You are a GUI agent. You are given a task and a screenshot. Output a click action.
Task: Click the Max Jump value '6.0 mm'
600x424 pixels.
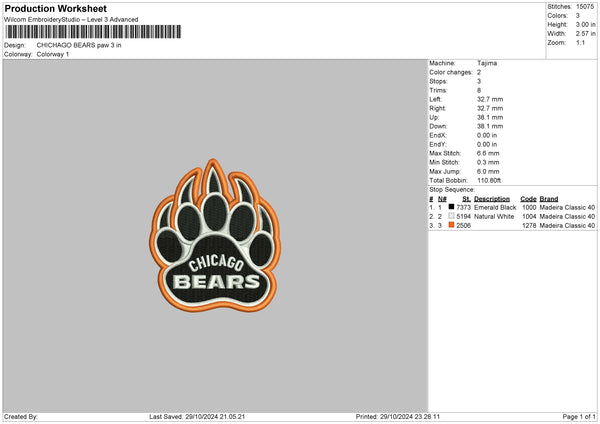[x=488, y=171]
